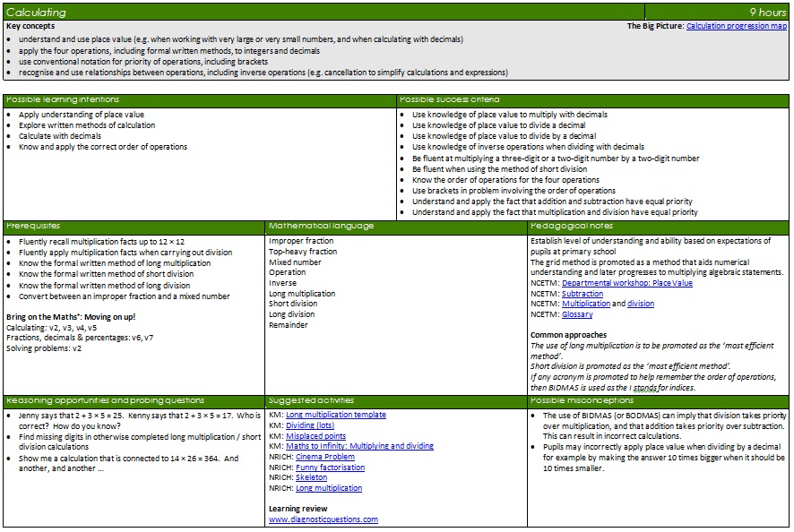Select the 'Pedagogical notes' section header

tap(572, 226)
